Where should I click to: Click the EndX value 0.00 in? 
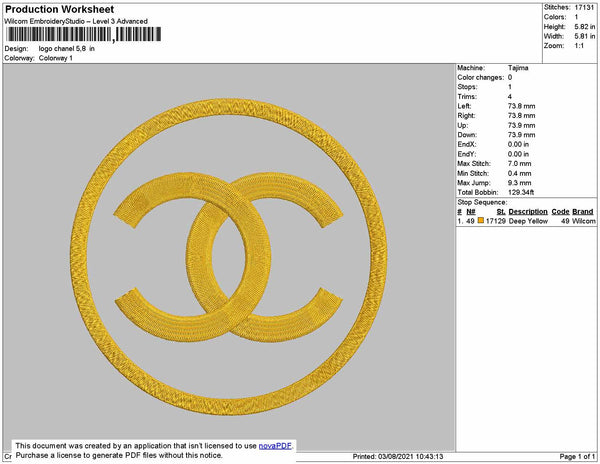pyautogui.click(x=518, y=144)
